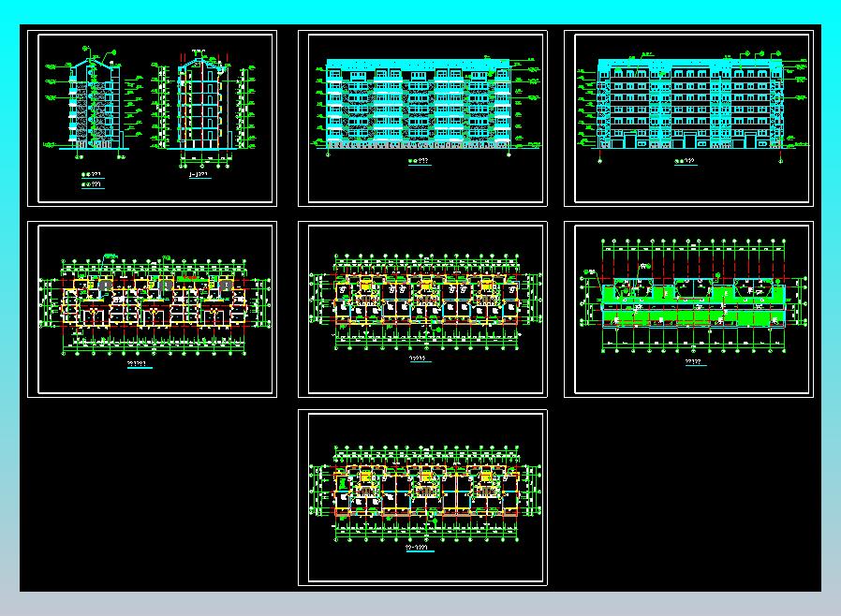Select the sheet with side elevation and section
841x616 pixels.
coord(152,119)
